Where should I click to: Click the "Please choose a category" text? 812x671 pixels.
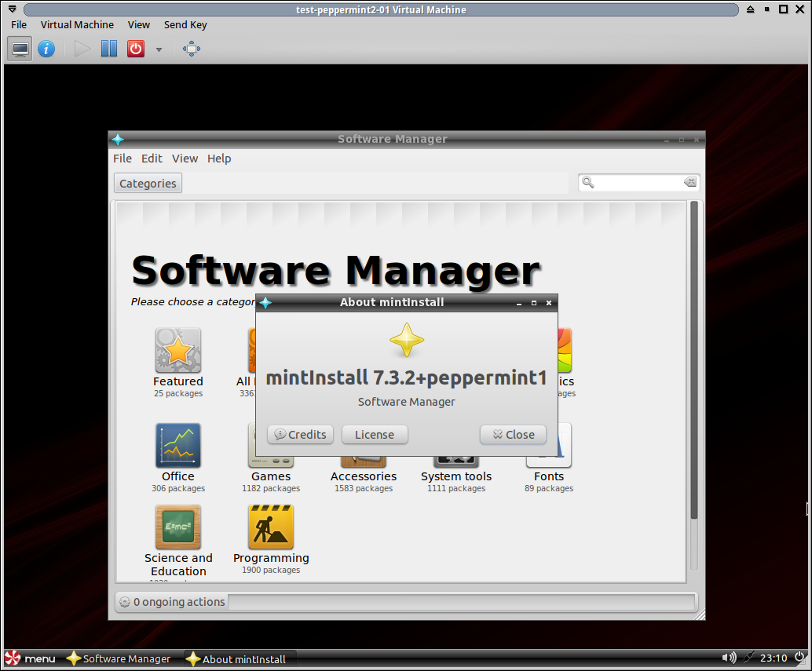tap(193, 302)
